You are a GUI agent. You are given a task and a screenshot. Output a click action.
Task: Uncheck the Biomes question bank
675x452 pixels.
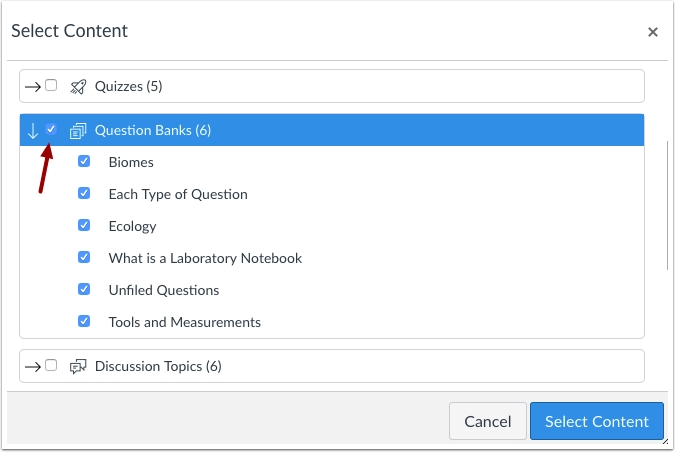[85, 162]
